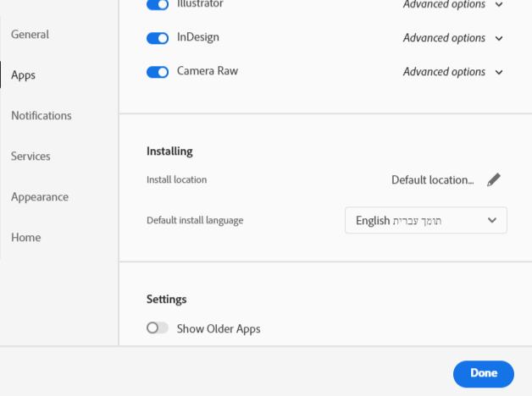Image resolution: width=532 pixels, height=396 pixels.
Task: Disable the InDesign toggle
Action: click(158, 38)
